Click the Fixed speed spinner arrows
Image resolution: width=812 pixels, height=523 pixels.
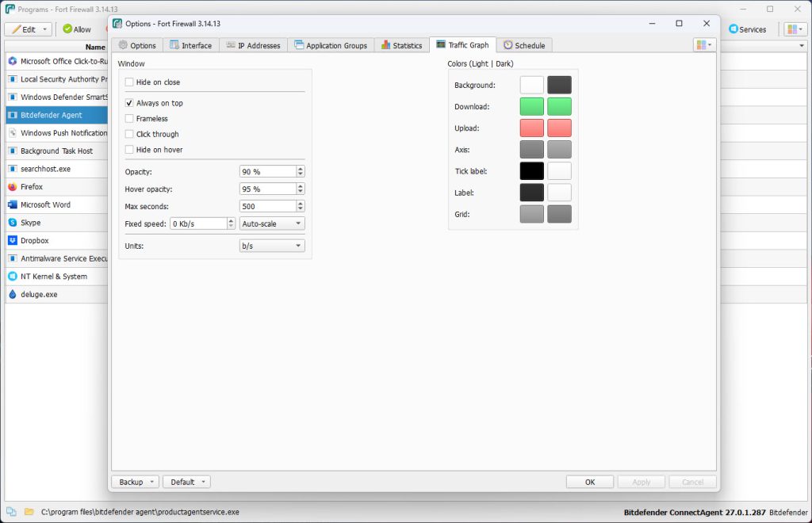tap(231, 223)
